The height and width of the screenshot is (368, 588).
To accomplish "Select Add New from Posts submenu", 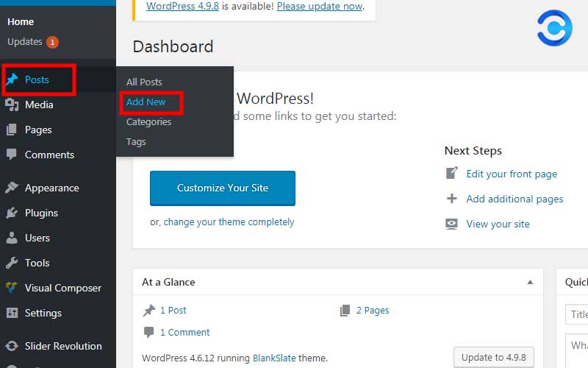I will tap(146, 102).
